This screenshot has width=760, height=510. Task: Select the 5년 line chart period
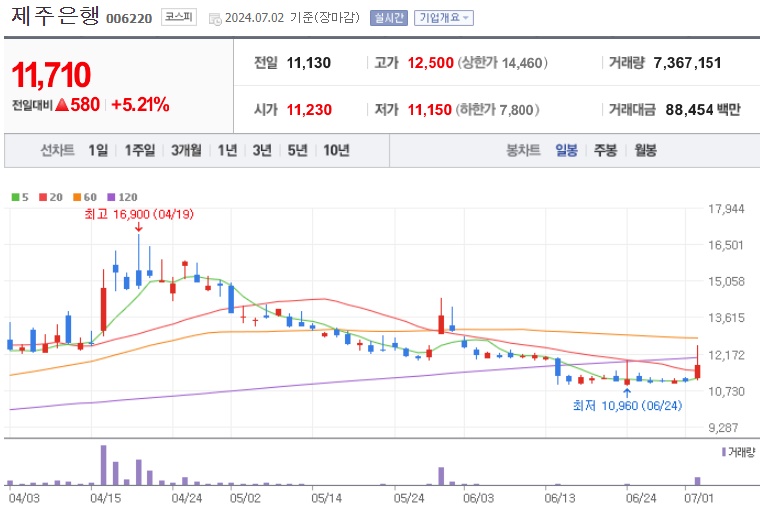(x=297, y=150)
